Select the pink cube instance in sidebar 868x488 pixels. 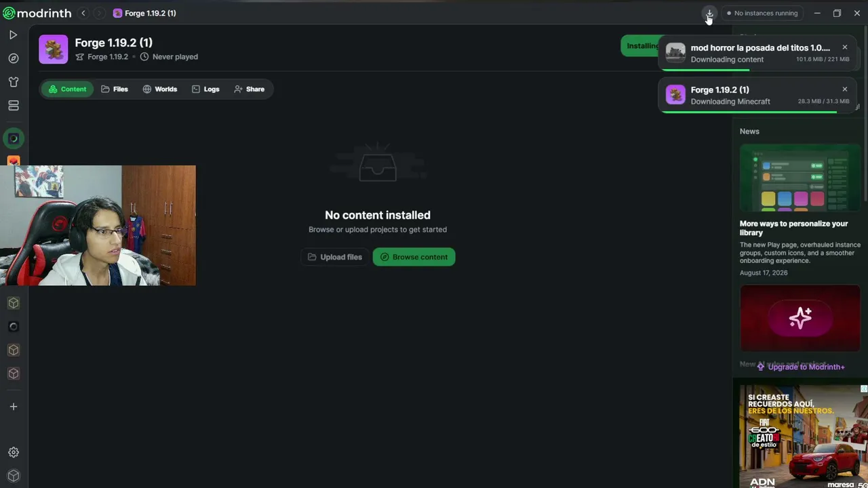pyautogui.click(x=13, y=373)
